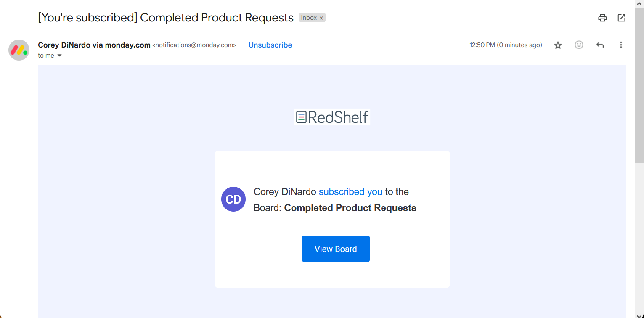Image resolution: width=644 pixels, height=318 pixels.
Task: Click the Inbox label tag
Action: tap(308, 18)
